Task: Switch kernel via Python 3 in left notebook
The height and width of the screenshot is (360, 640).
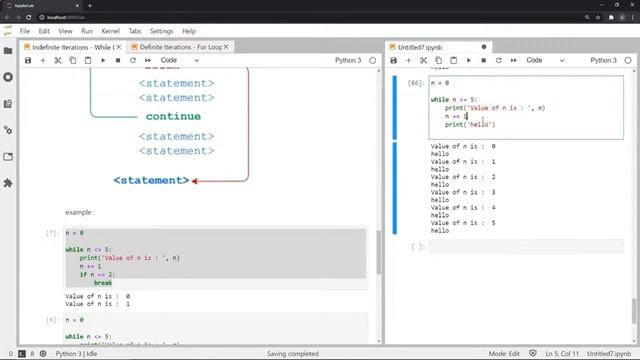Action: [x=348, y=60]
